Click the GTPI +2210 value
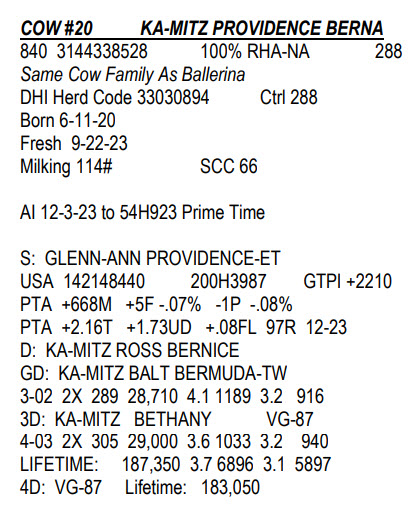 [348, 282]
